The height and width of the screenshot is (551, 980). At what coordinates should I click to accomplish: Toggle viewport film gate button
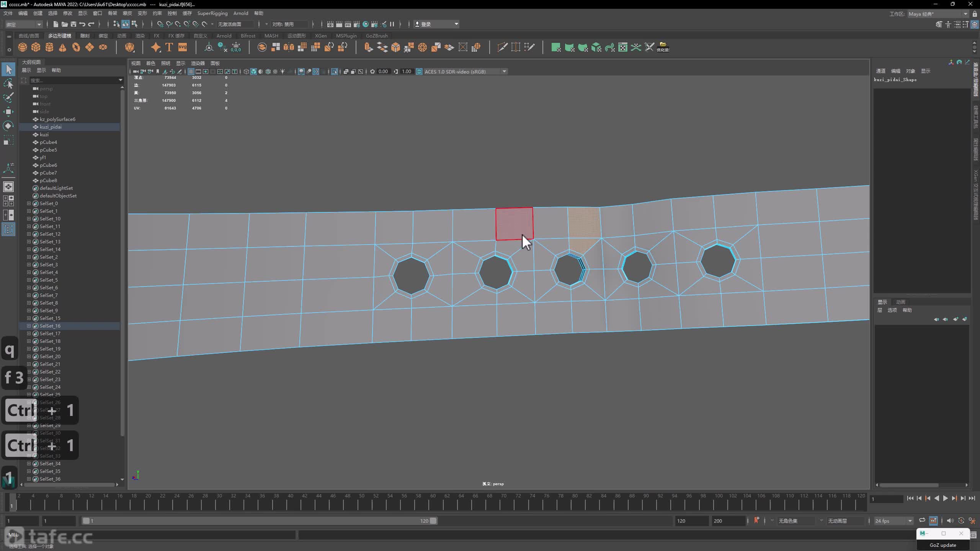pyautogui.click(x=198, y=72)
